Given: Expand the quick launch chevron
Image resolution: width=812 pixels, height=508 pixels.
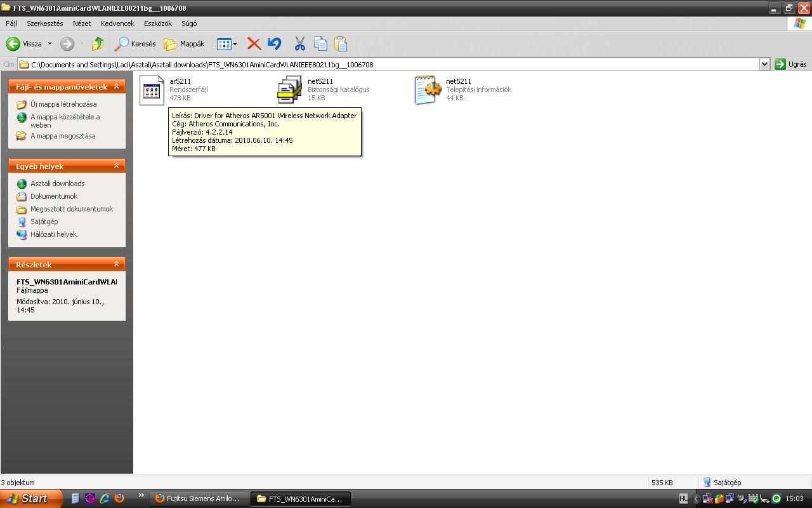Looking at the screenshot, I should pos(141,496).
